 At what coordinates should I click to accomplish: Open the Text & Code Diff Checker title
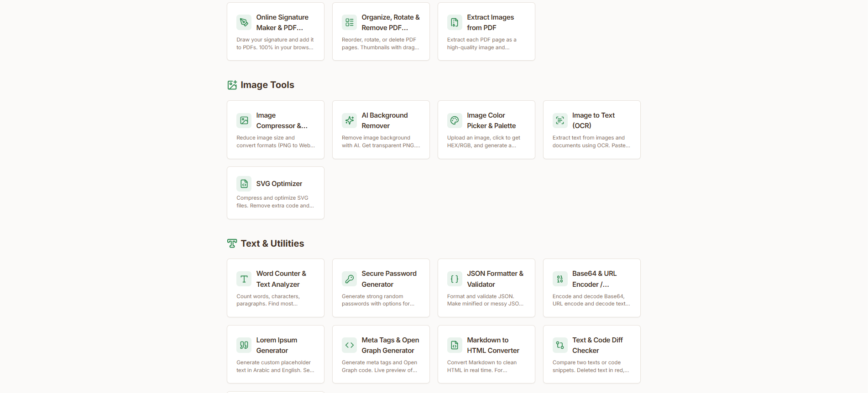(598, 345)
